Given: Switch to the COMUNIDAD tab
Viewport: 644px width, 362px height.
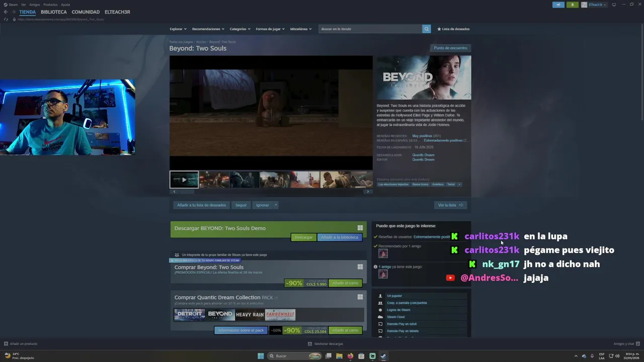Looking at the screenshot, I should coord(86,12).
